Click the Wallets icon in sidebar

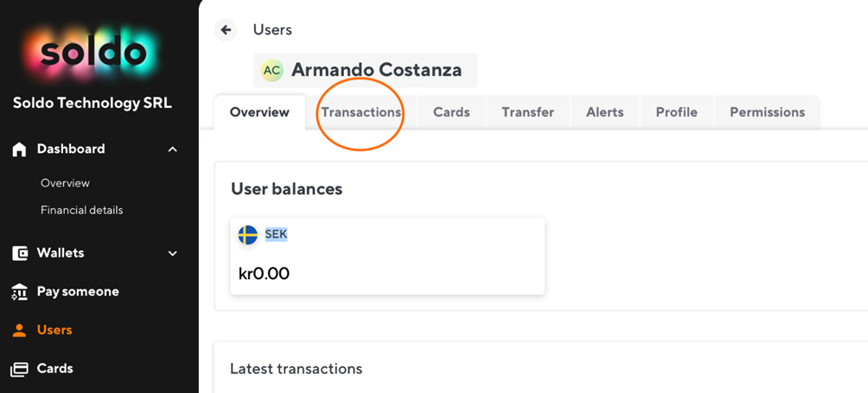tap(19, 253)
